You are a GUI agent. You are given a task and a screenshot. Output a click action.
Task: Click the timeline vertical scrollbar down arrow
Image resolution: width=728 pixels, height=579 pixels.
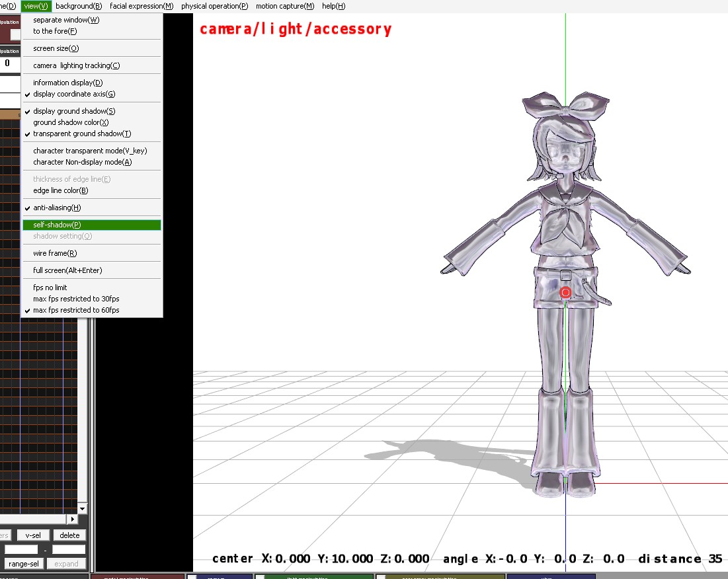point(82,508)
